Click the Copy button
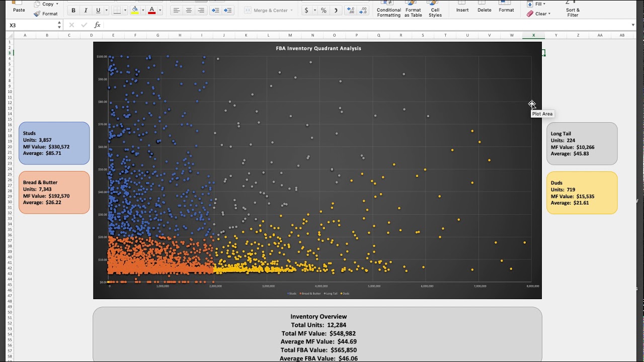The height and width of the screenshot is (362, 644). 44,4
